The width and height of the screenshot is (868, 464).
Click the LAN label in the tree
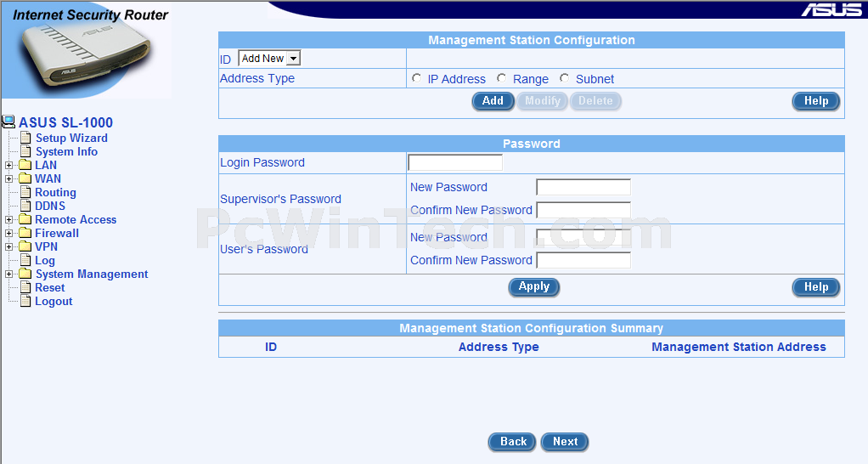pos(45,165)
